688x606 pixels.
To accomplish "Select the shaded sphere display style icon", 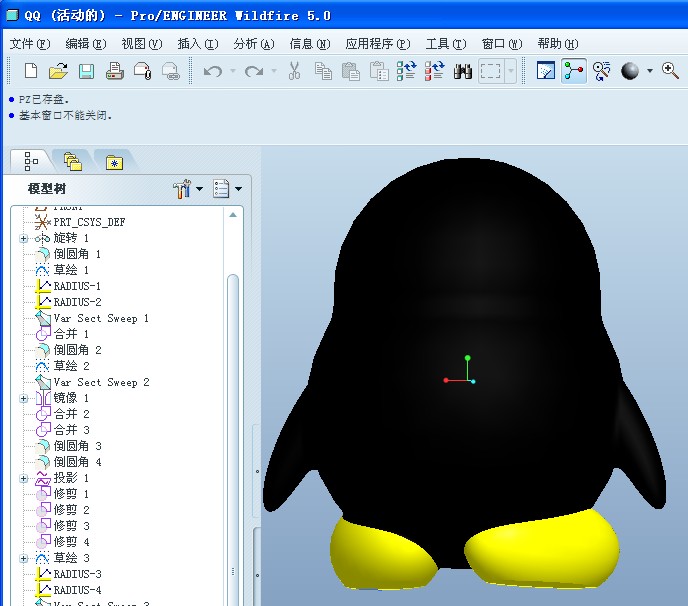I will [630, 71].
